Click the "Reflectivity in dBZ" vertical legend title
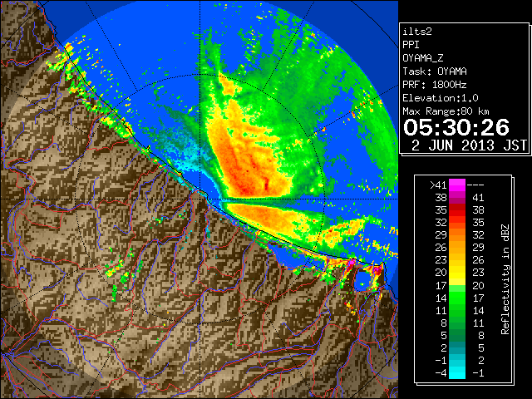 (505, 279)
